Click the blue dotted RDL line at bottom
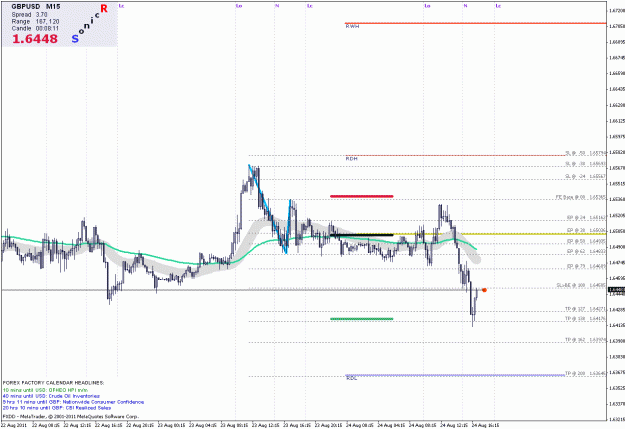This screenshot has width=625, height=429. coord(454,375)
